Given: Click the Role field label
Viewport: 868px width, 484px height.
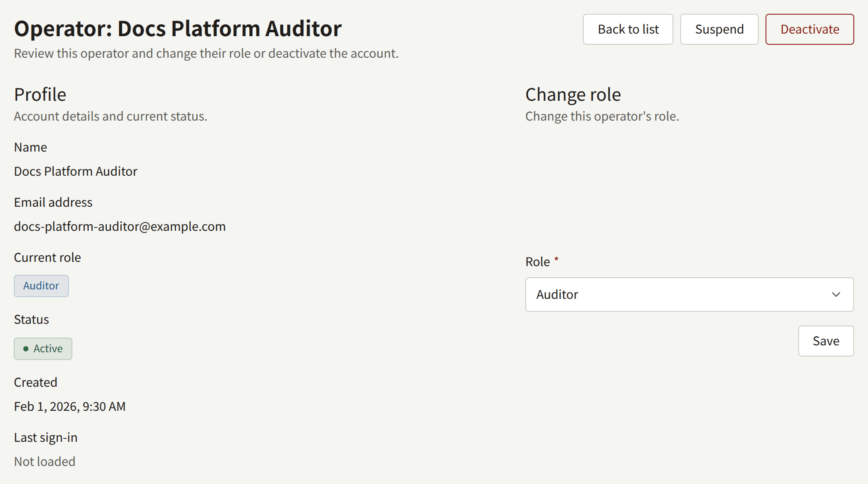Looking at the screenshot, I should [538, 262].
